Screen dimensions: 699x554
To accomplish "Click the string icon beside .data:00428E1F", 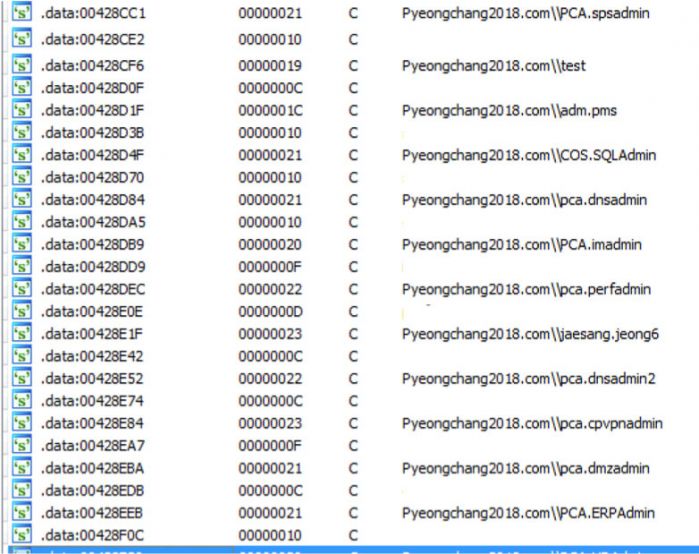I will tap(21, 334).
